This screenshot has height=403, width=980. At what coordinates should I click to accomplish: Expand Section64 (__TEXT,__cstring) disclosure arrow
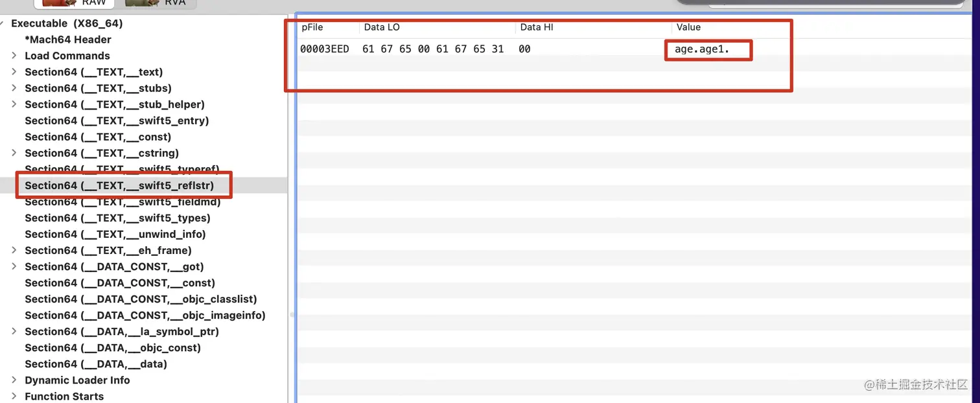14,153
